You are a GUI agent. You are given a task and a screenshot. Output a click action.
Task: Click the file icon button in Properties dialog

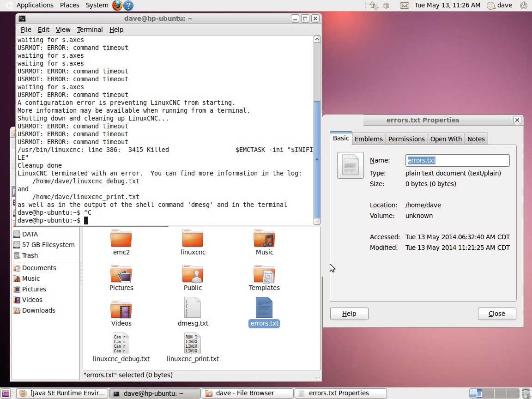pos(351,165)
